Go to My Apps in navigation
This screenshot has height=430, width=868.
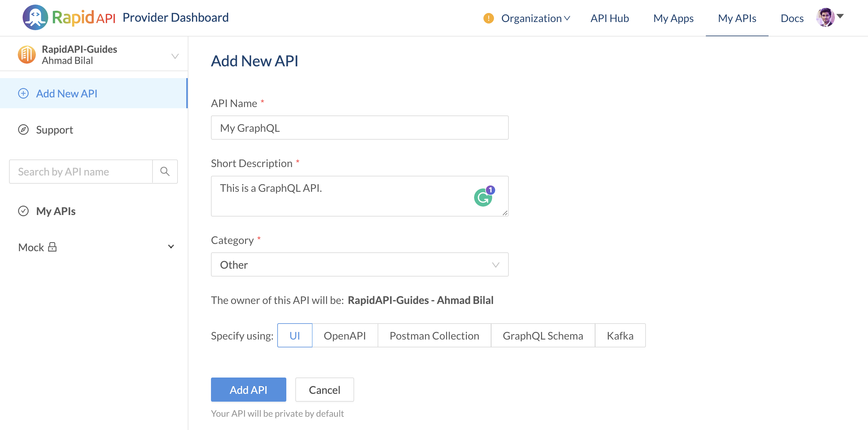coord(673,18)
